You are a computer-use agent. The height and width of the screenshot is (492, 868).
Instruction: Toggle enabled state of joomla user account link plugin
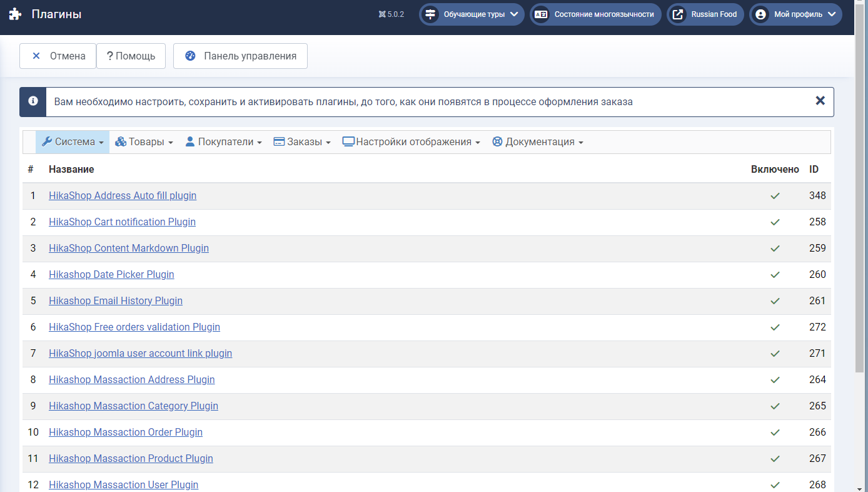pyautogui.click(x=775, y=354)
